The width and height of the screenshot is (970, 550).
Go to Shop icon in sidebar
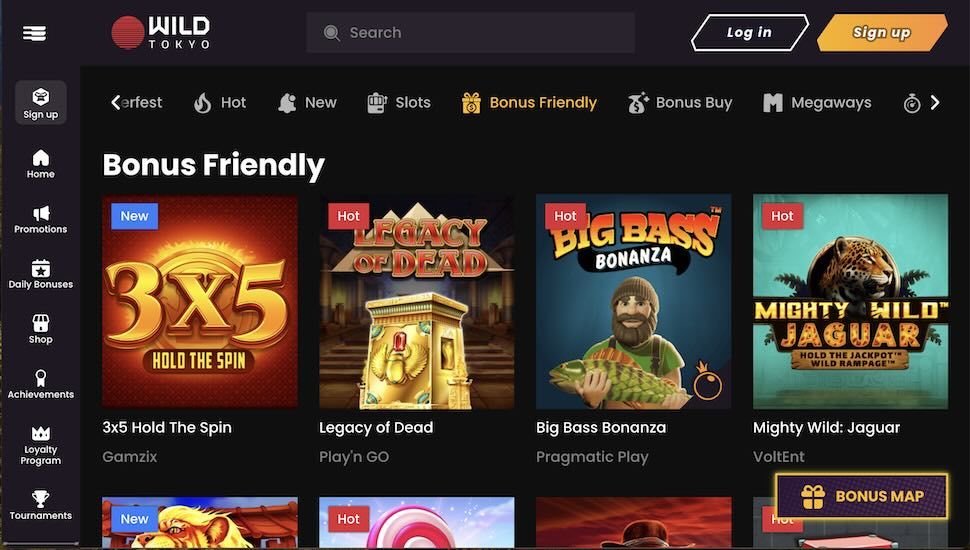pos(41,323)
